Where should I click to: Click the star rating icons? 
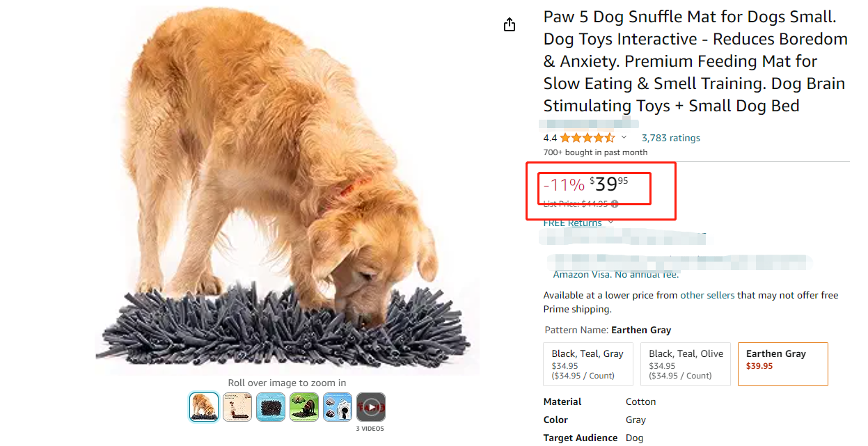pyautogui.click(x=587, y=138)
